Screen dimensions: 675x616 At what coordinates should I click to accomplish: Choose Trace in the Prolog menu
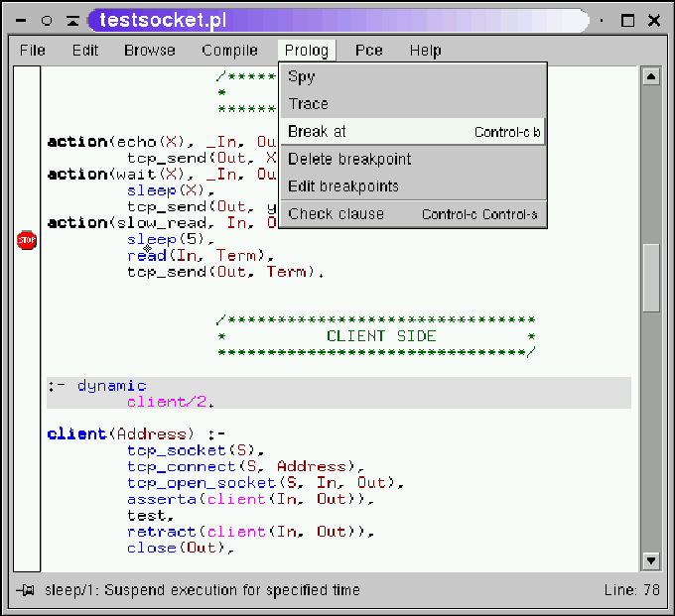pyautogui.click(x=308, y=103)
